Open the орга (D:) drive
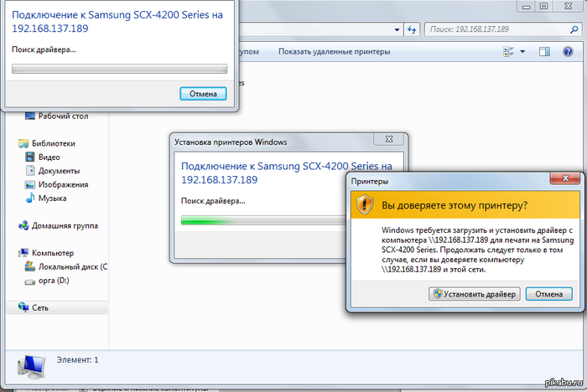 pos(54,281)
